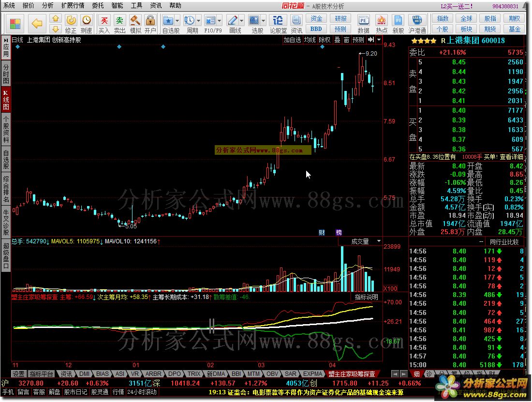Click the 资金 button
The width and height of the screenshot is (532, 402).
(x=316, y=18)
